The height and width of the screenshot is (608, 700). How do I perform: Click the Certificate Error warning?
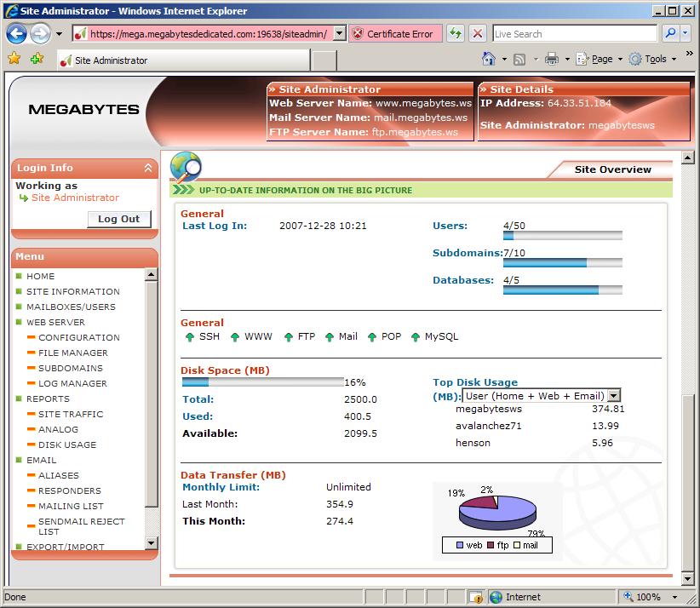click(x=393, y=34)
